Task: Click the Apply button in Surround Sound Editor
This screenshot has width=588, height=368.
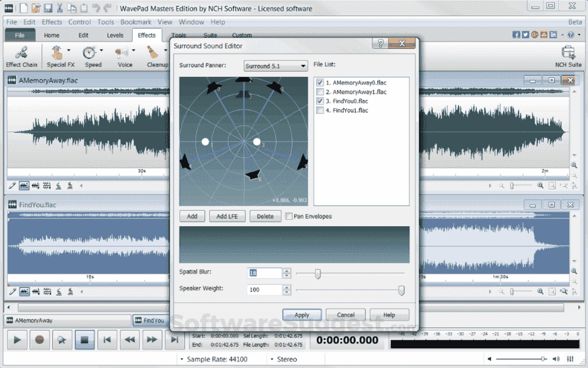Action: coord(302,315)
